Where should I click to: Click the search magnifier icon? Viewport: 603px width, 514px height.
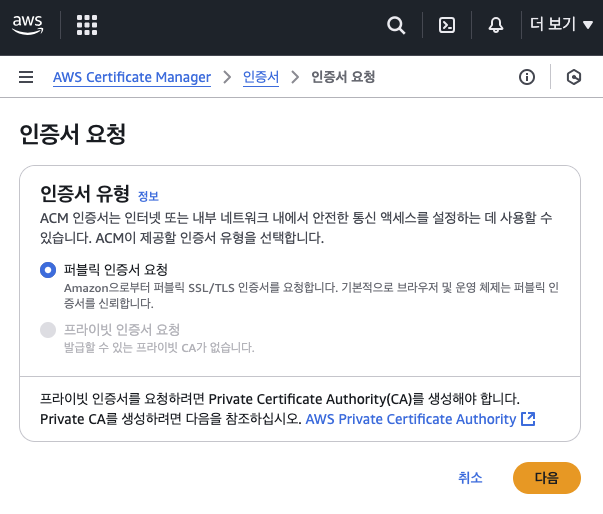[x=396, y=25]
